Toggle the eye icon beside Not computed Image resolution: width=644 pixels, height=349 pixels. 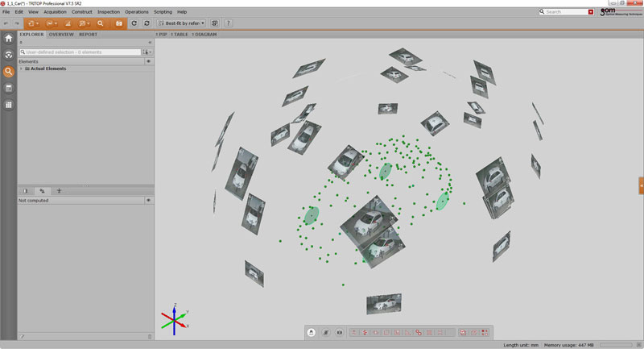click(149, 200)
